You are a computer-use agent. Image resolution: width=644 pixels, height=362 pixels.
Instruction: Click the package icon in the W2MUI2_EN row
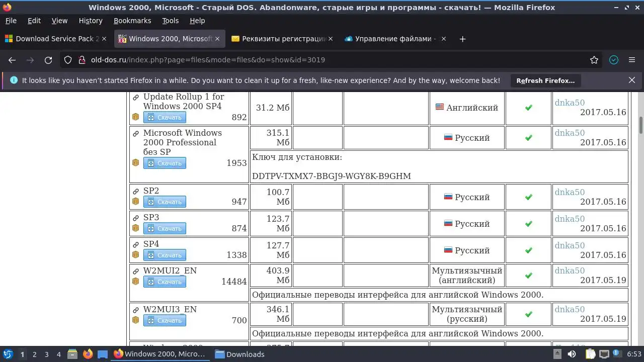pos(135,281)
